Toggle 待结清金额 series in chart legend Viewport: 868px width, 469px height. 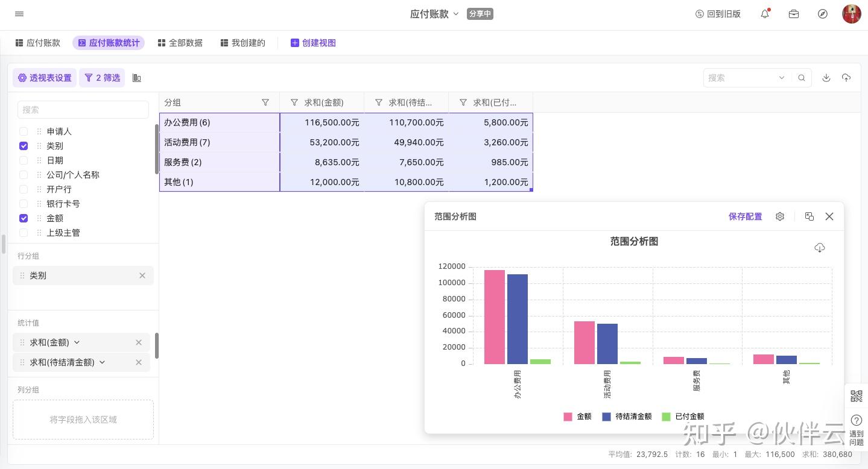click(627, 417)
